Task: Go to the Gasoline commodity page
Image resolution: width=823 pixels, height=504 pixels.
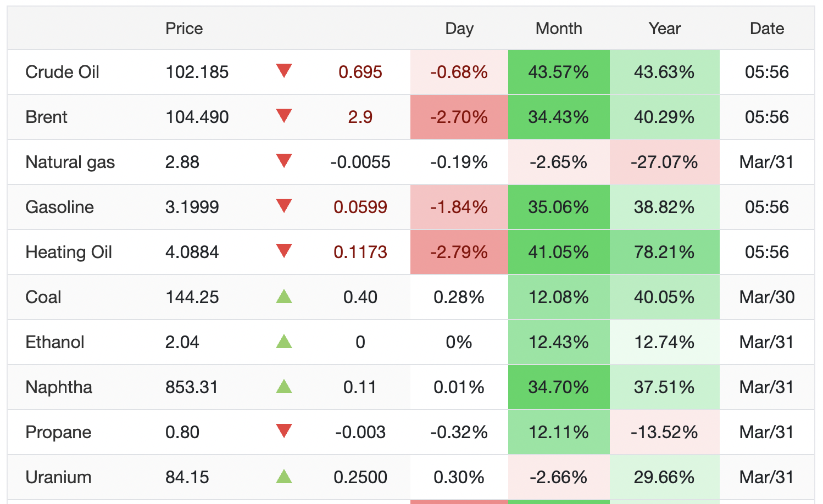Action: [59, 207]
